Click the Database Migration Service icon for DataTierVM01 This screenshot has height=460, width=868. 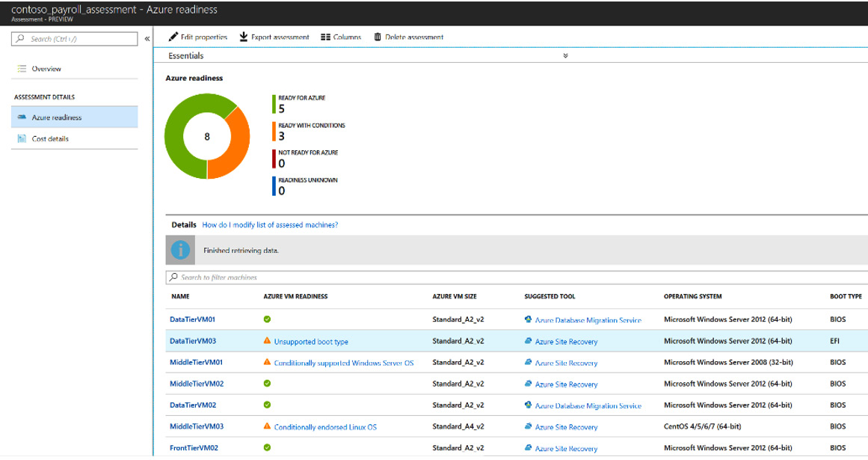[x=528, y=319]
